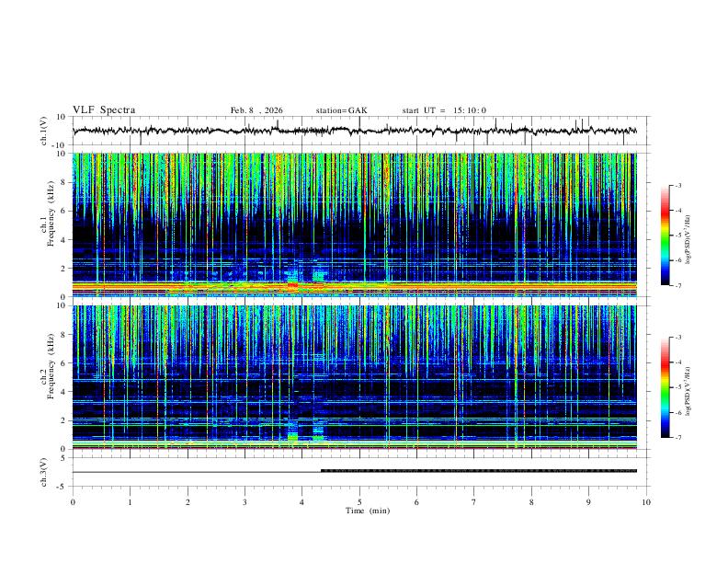The image size is (728, 563).
Task: Click time-axis tick label "3"
Action: [x=245, y=502]
